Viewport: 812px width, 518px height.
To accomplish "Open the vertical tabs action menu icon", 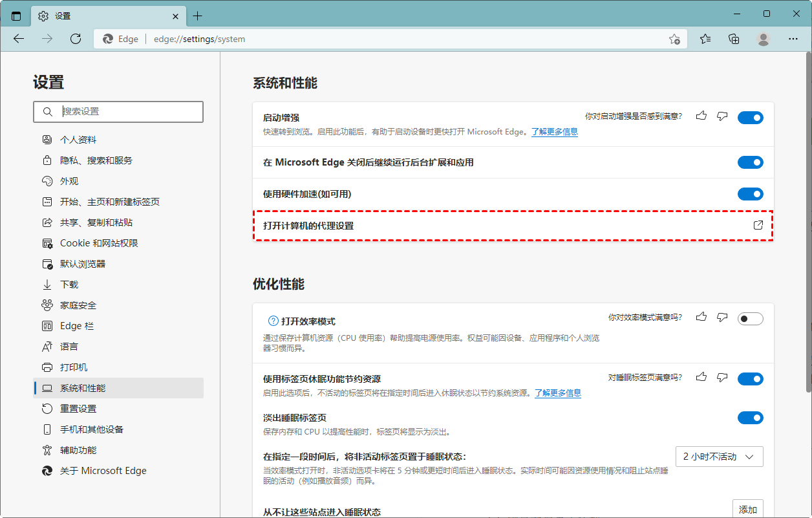I will 16,16.
